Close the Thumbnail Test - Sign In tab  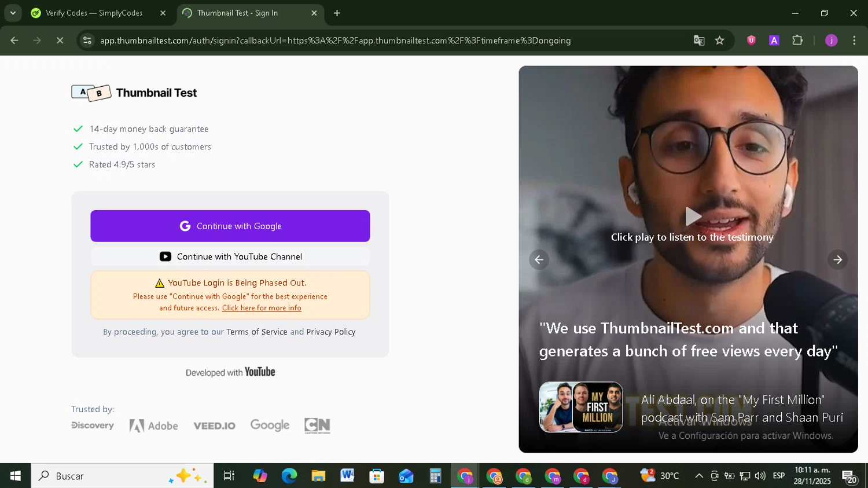314,13
